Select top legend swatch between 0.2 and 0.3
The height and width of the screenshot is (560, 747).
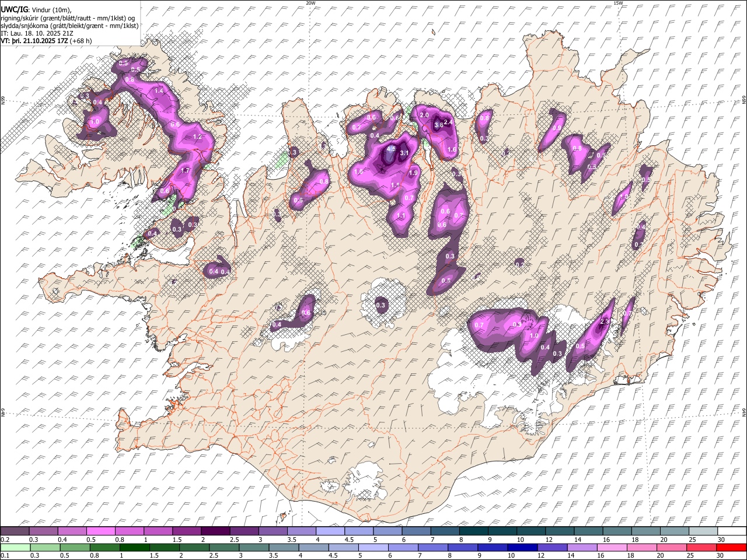pos(15,531)
